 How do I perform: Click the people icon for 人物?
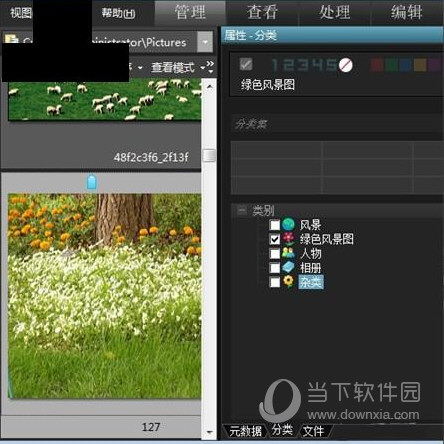coord(289,253)
